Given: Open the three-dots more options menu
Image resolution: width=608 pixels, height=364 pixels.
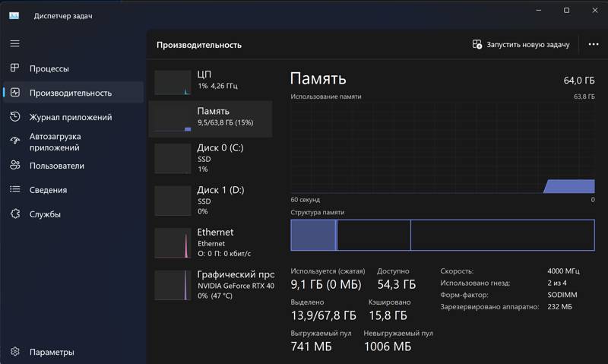Looking at the screenshot, I should [594, 45].
